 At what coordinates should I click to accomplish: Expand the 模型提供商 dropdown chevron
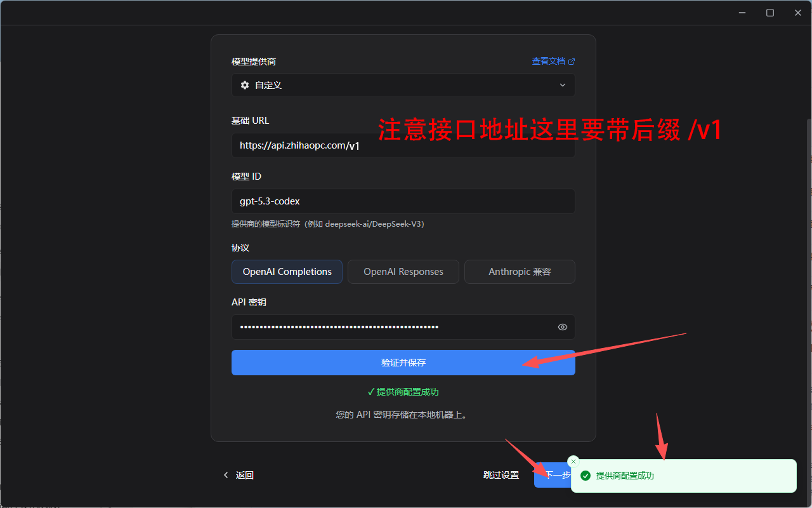tap(562, 85)
